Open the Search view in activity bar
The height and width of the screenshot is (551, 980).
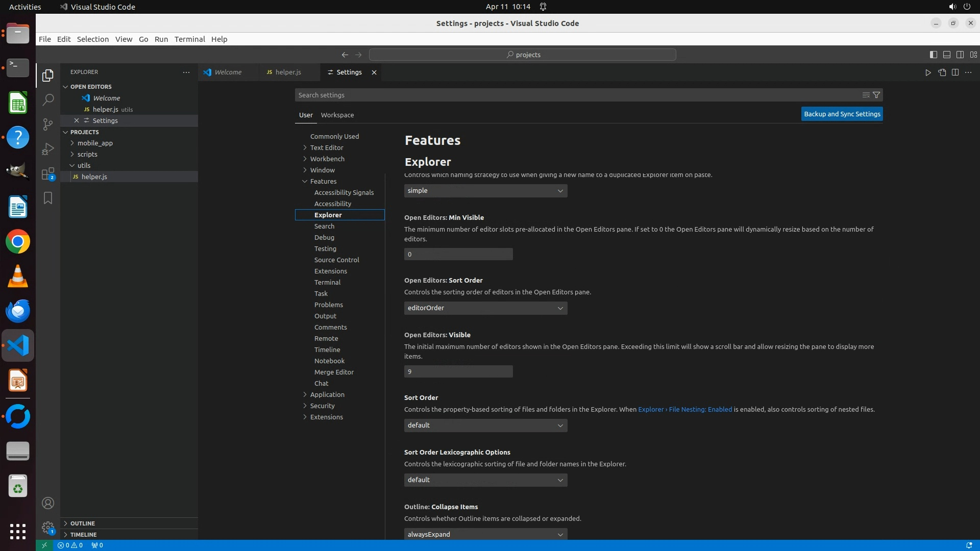click(x=48, y=99)
